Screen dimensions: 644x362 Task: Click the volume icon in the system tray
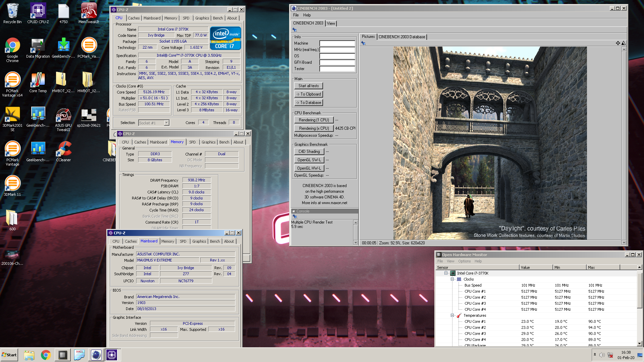[602, 355]
